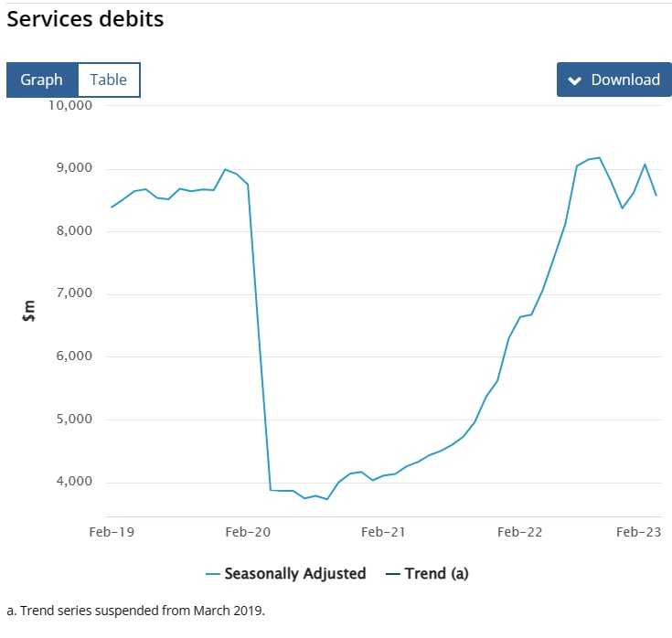Click the trend series suspended footnote
Image resolution: width=672 pixels, height=638 pixels.
tap(135, 610)
